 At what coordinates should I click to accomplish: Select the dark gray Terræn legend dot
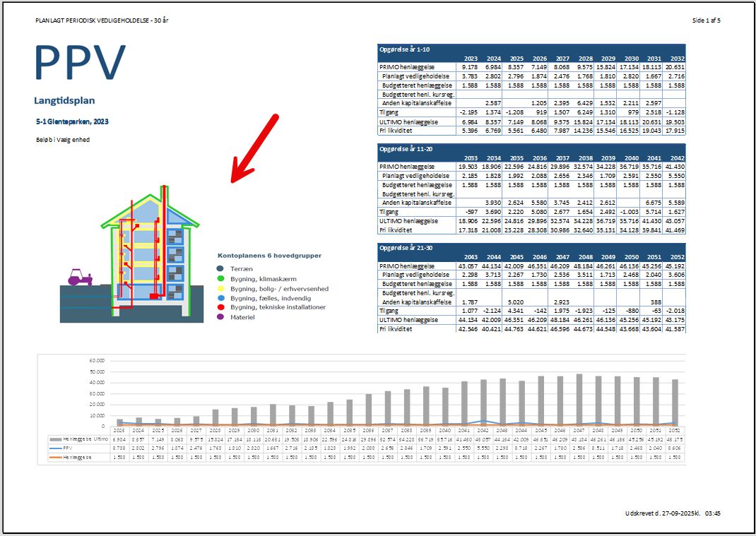pos(220,269)
